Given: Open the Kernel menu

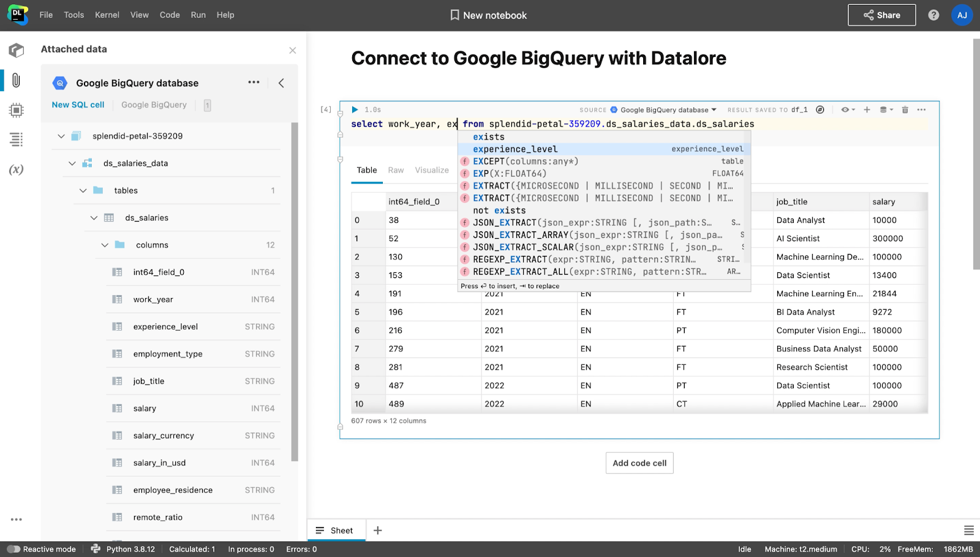Looking at the screenshot, I should [x=107, y=15].
